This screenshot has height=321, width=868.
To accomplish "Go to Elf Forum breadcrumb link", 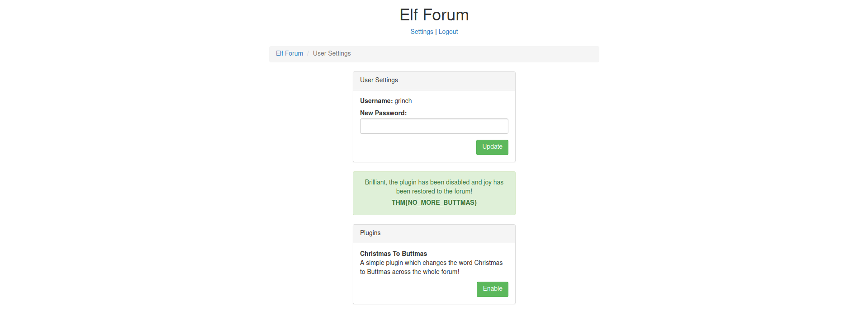I will pos(289,53).
